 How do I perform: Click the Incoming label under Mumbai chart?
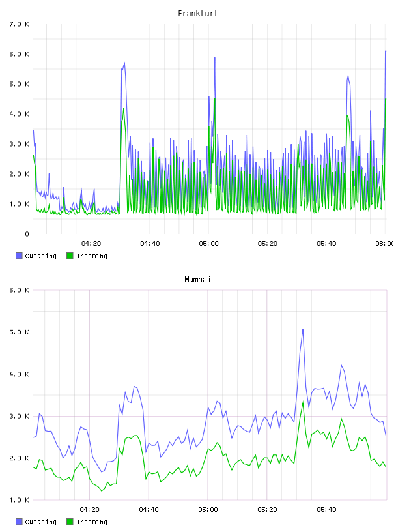[92, 522]
